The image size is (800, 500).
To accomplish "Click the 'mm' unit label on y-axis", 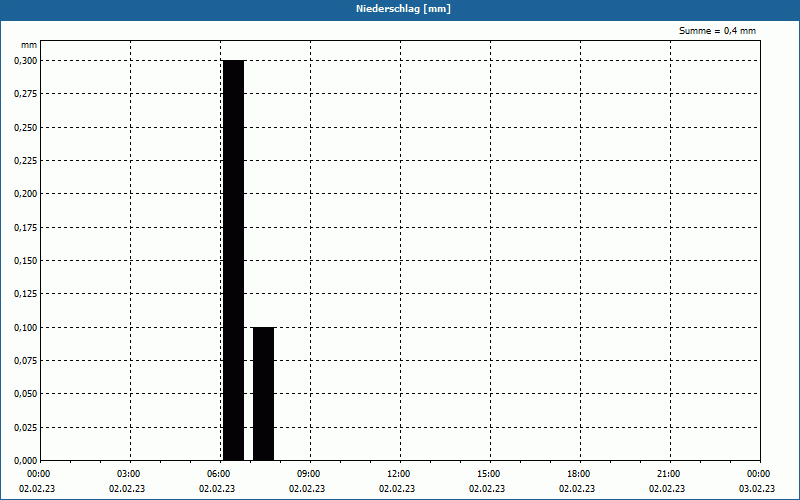I will [29, 45].
